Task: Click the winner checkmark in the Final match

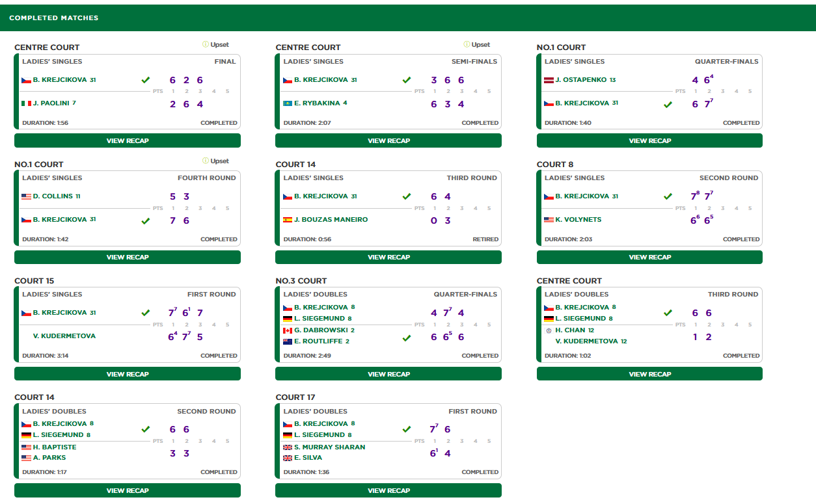Action: (x=146, y=80)
